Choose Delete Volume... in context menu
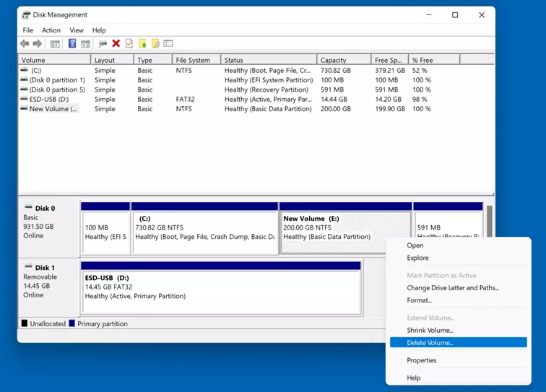Screen dimensions: 546x392 (x=458, y=343)
